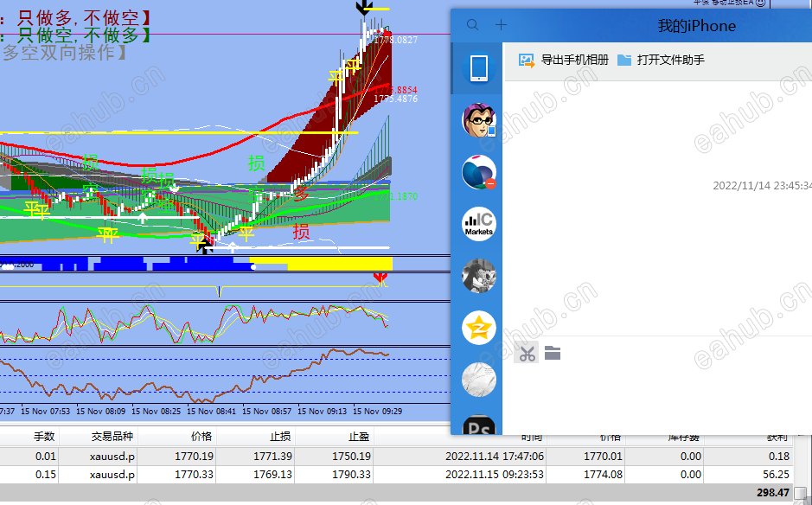The width and height of the screenshot is (812, 505).
Task: Open the black-and-white photo avatar contact
Action: 479,276
